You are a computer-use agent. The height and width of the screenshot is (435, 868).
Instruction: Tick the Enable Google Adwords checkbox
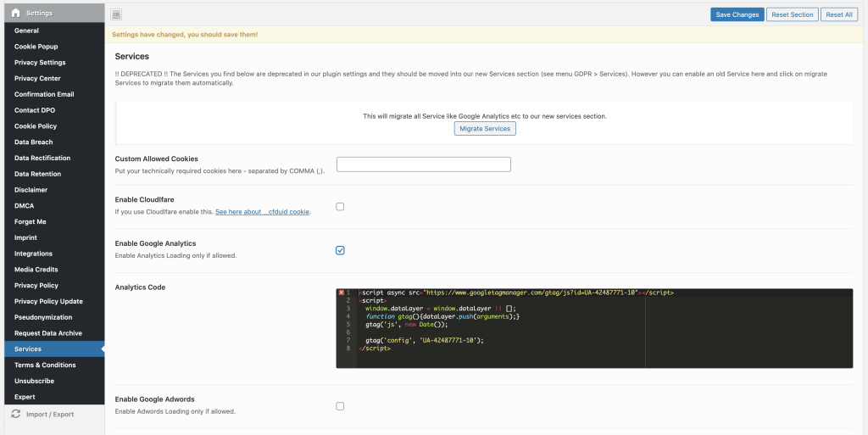tap(340, 406)
